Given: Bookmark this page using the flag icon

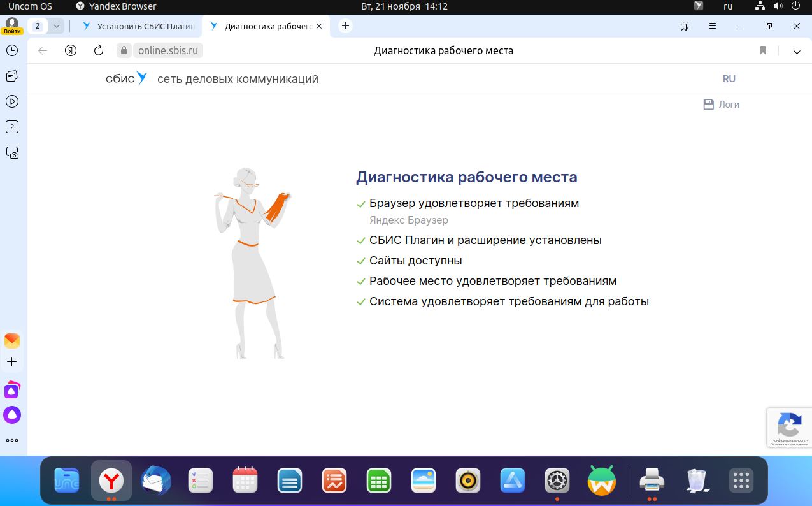Looking at the screenshot, I should (x=762, y=50).
